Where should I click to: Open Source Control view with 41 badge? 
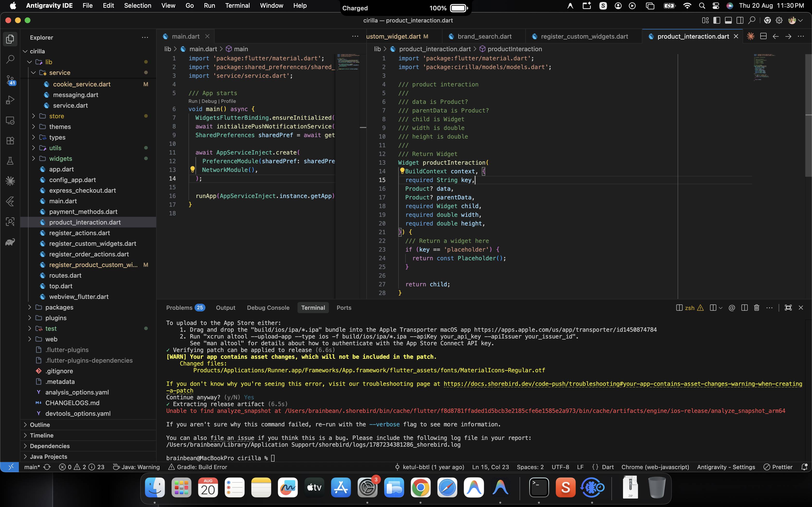[10, 80]
